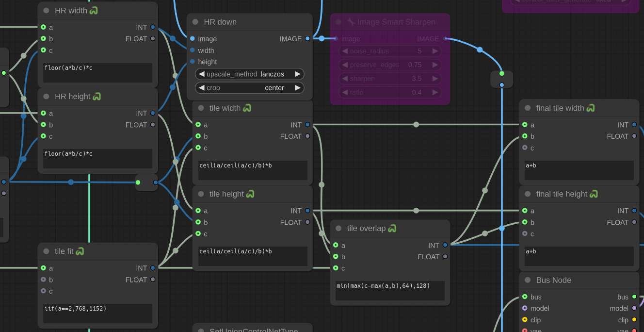Edit the HR width formula floor(a*b/c)*c
This screenshot has height=332, width=644.
coord(98,73)
